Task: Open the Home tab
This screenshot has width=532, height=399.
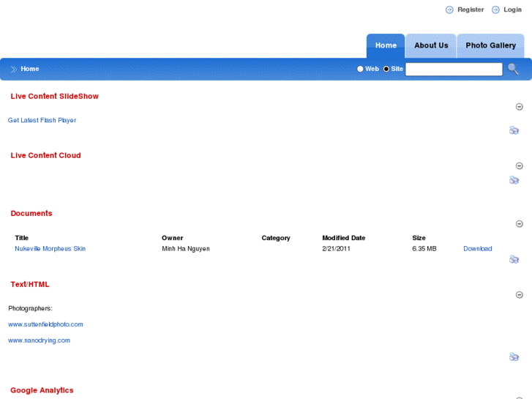Action: [x=386, y=46]
